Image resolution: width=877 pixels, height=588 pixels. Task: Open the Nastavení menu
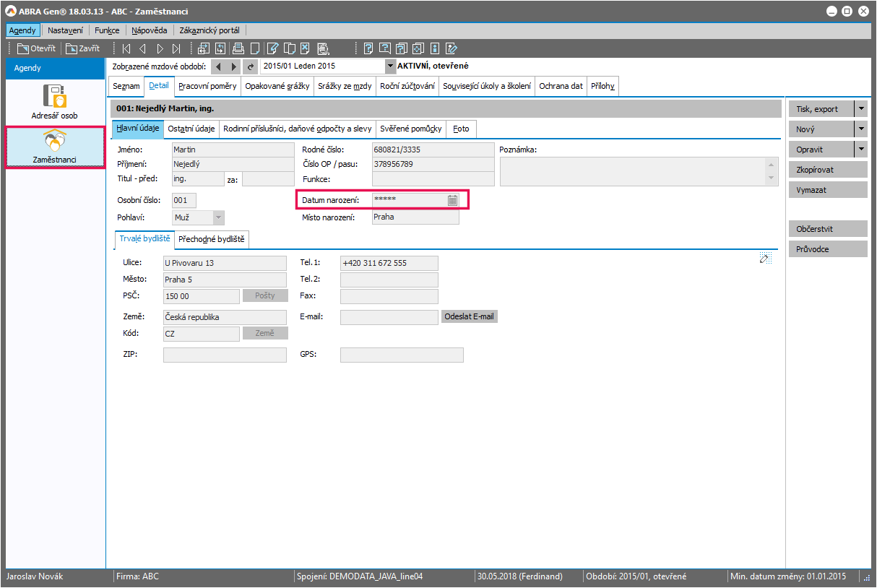point(65,30)
